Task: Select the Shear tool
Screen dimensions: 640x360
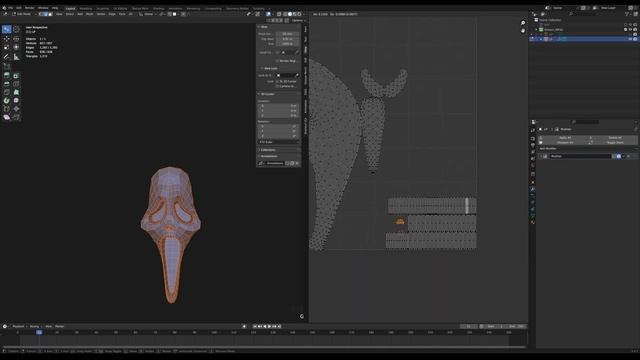Action: (x=7, y=118)
